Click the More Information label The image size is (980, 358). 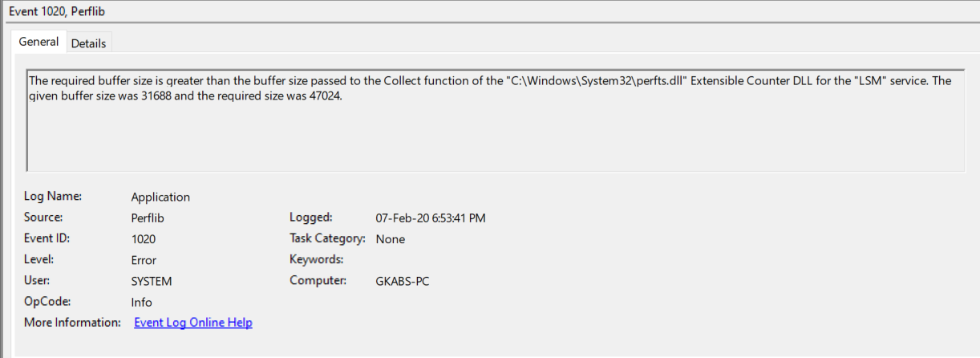72,323
